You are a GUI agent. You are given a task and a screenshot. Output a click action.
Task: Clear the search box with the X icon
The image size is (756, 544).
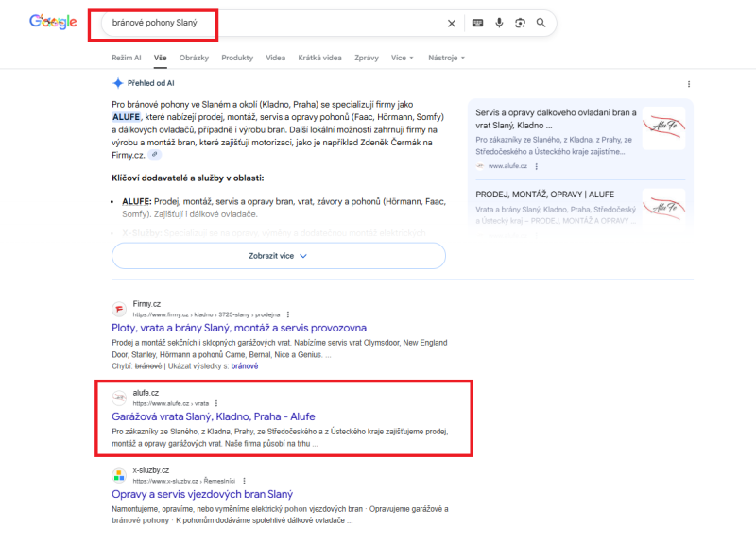click(451, 23)
